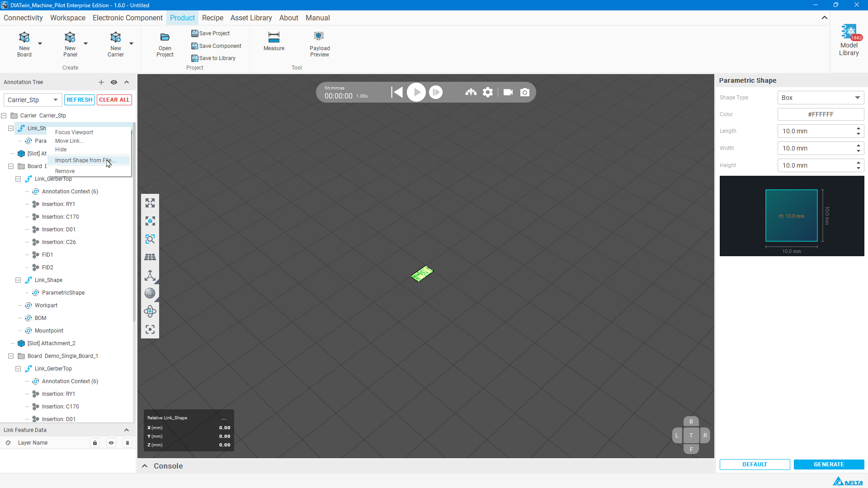868x488 pixels.
Task: Open Payload Preview tool
Action: click(320, 44)
